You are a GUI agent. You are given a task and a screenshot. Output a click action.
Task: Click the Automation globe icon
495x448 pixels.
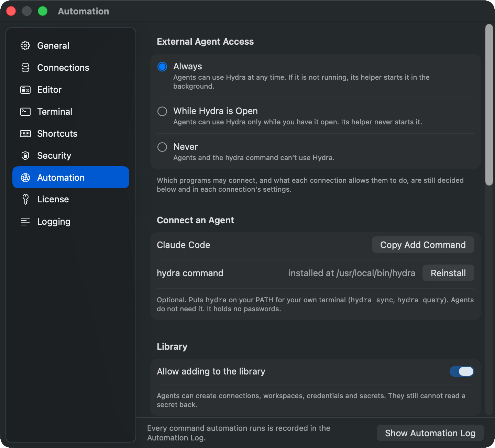tap(25, 177)
